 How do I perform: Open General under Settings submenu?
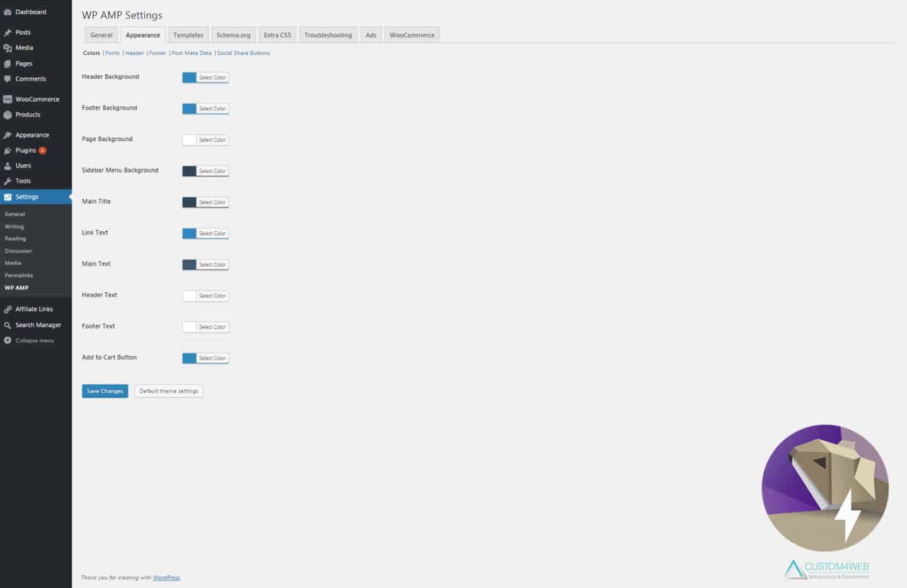pos(15,214)
